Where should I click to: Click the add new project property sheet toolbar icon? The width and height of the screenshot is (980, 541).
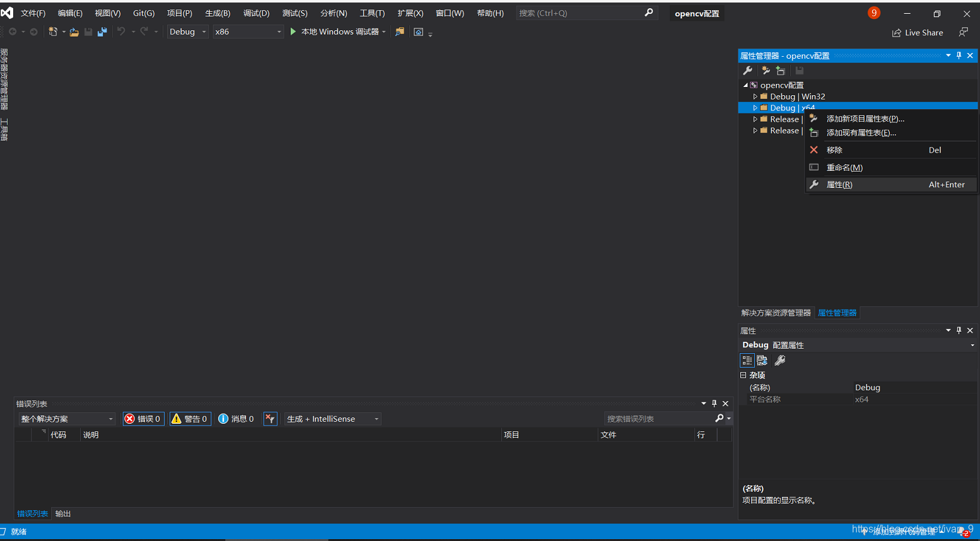pyautogui.click(x=766, y=71)
